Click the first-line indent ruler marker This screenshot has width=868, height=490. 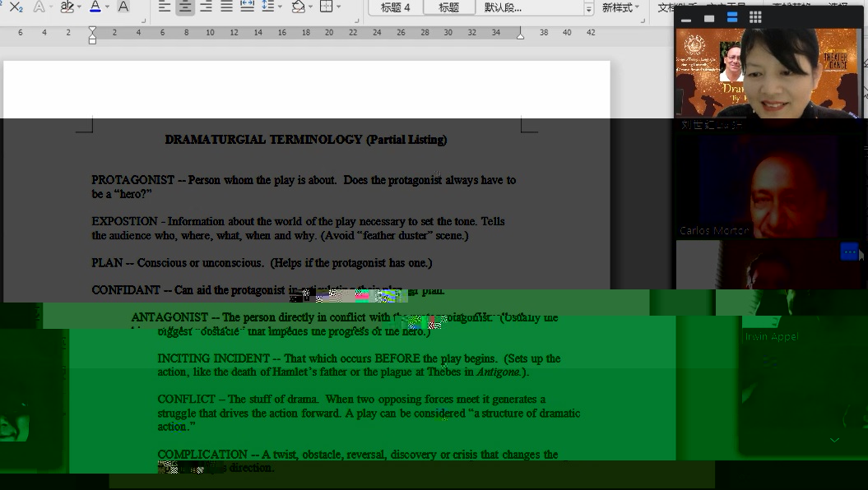click(x=92, y=30)
